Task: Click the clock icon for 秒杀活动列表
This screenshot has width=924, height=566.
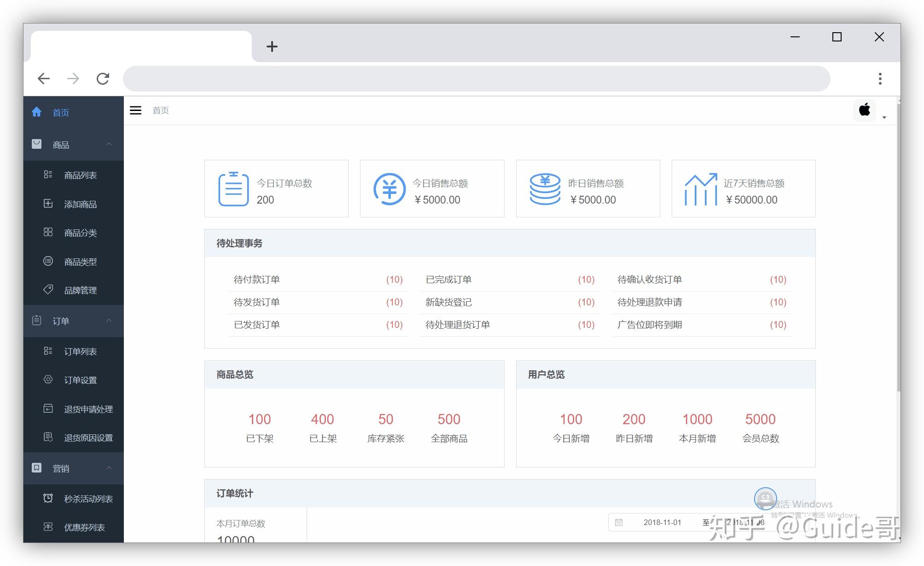Action: click(48, 498)
